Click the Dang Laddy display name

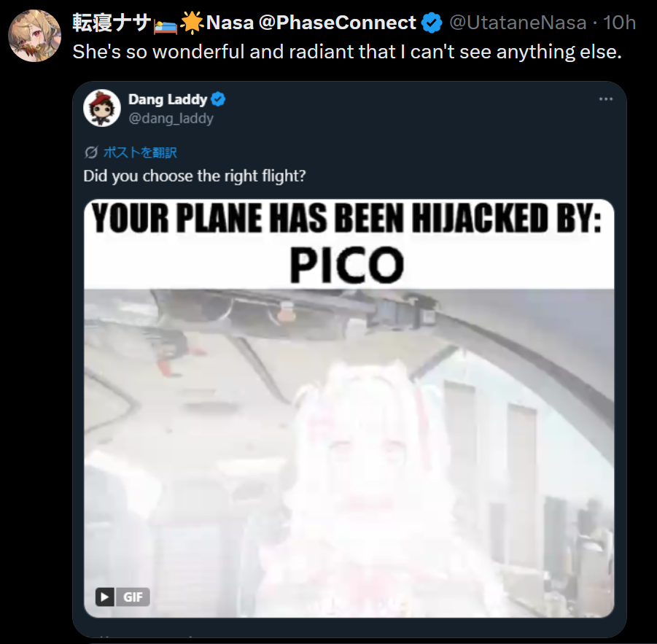[168, 99]
